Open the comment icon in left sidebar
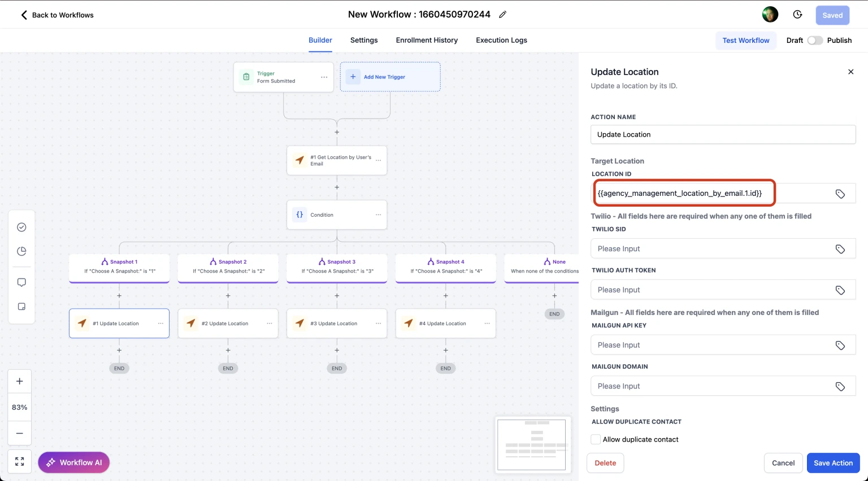Image resolution: width=868 pixels, height=481 pixels. click(x=21, y=282)
